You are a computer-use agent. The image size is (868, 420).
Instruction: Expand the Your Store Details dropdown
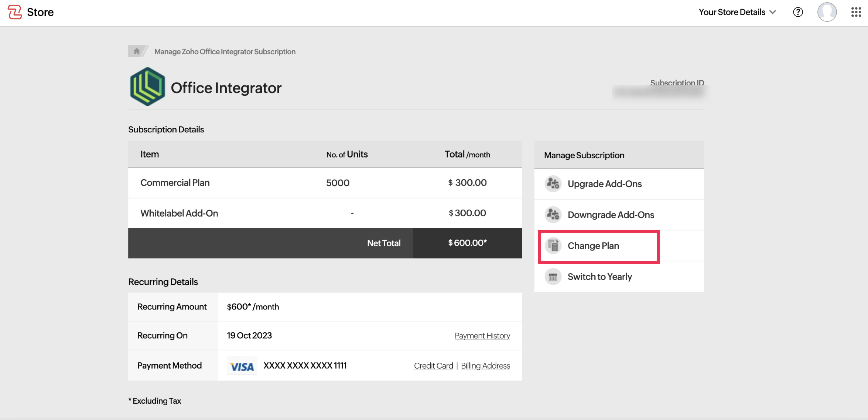coord(731,12)
